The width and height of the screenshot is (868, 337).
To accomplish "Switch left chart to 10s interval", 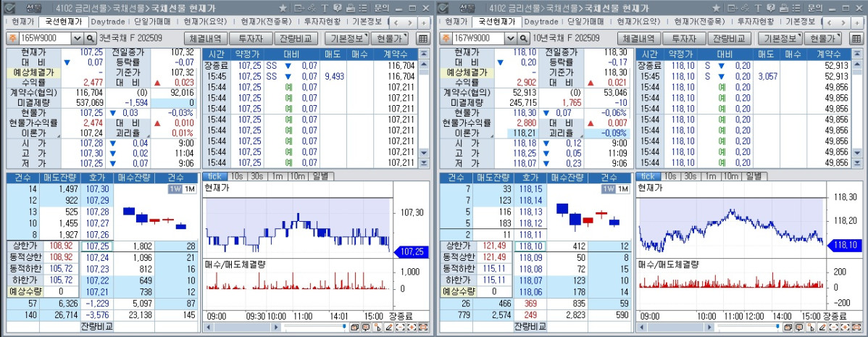I will coord(236,176).
